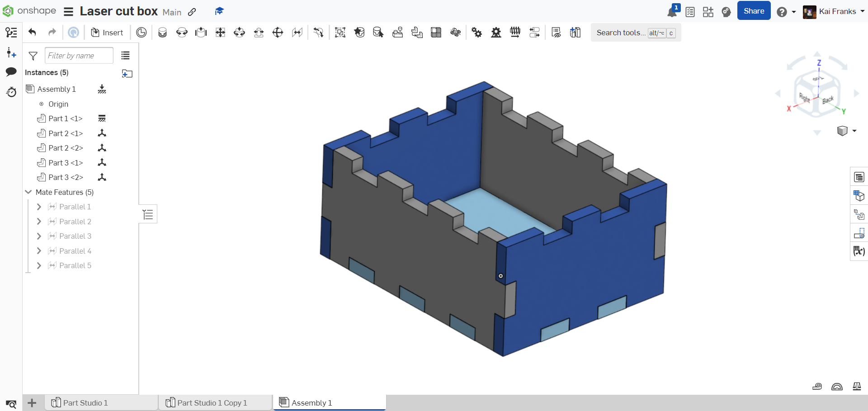Select the Planar mate tool
Viewport: 868px width, 411px height.
[x=220, y=33]
